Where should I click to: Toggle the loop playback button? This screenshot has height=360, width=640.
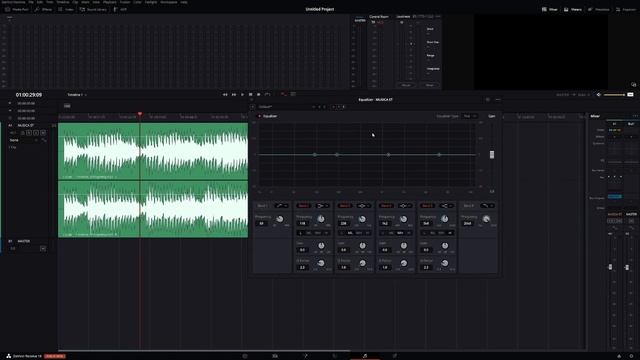pyautogui.click(x=267, y=95)
